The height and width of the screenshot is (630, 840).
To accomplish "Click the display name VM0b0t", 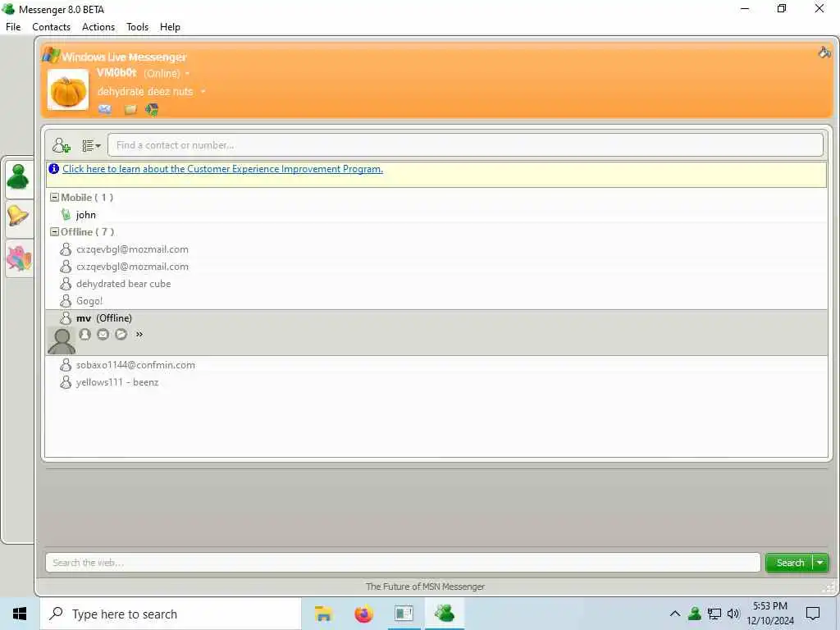I will [x=116, y=73].
